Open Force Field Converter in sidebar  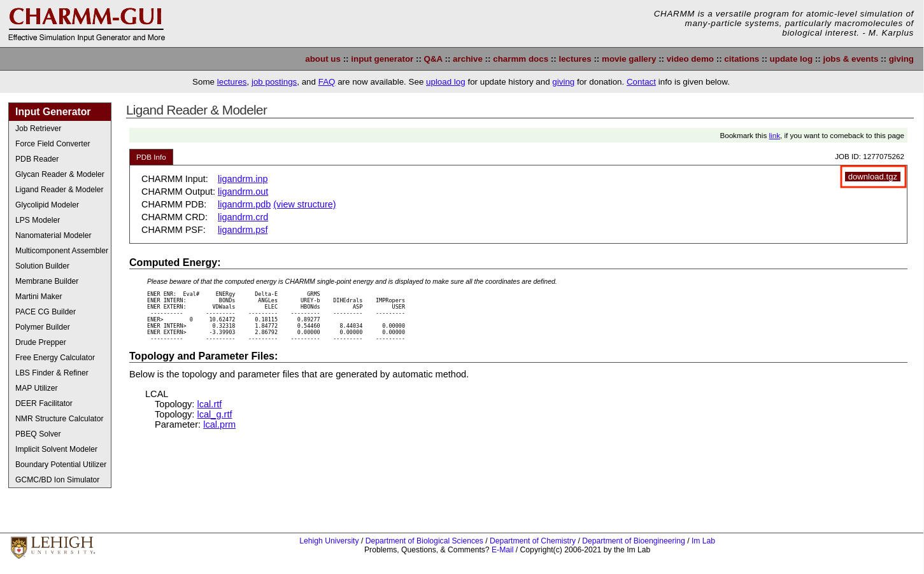[x=60, y=144]
